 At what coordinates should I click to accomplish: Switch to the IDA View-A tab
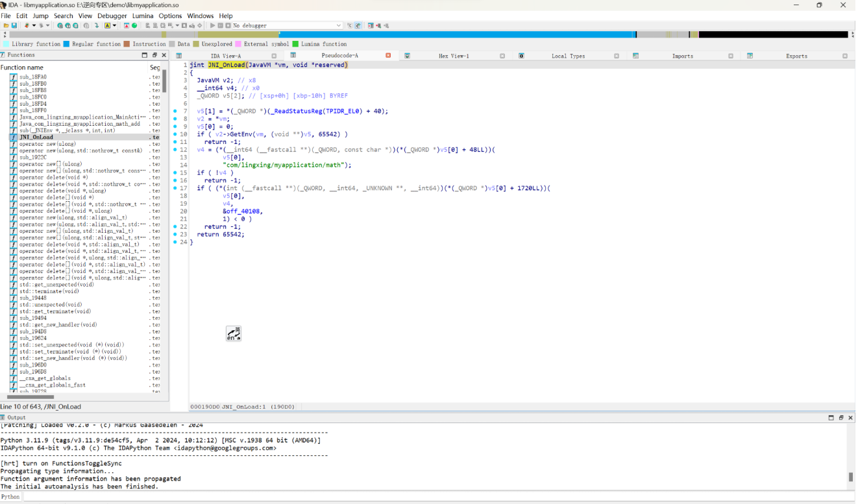[226, 56]
